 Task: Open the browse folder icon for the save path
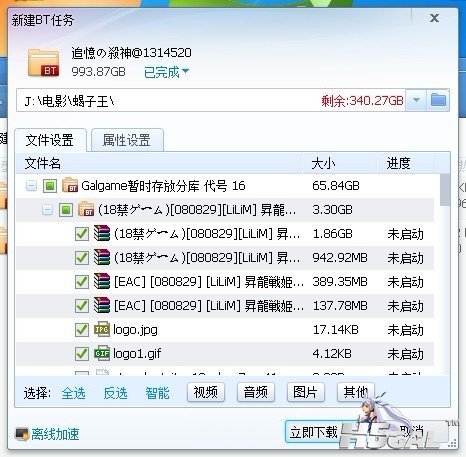tap(438, 100)
